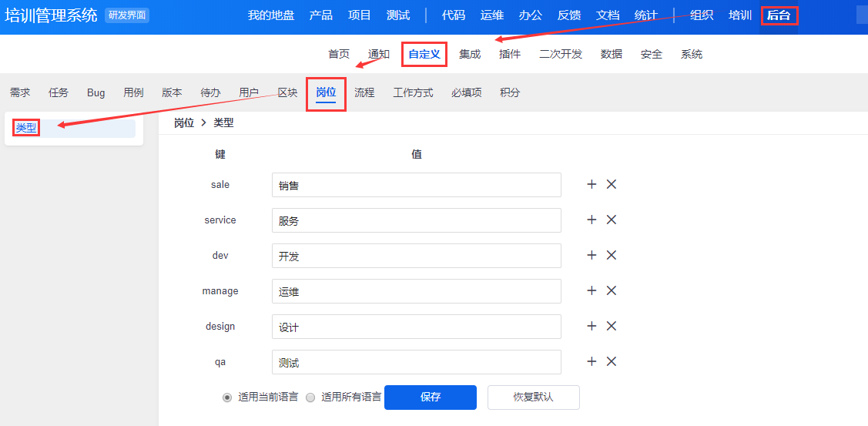The height and width of the screenshot is (426, 868).
Task: Switch to the 用例 customization tab
Action: pos(133,92)
